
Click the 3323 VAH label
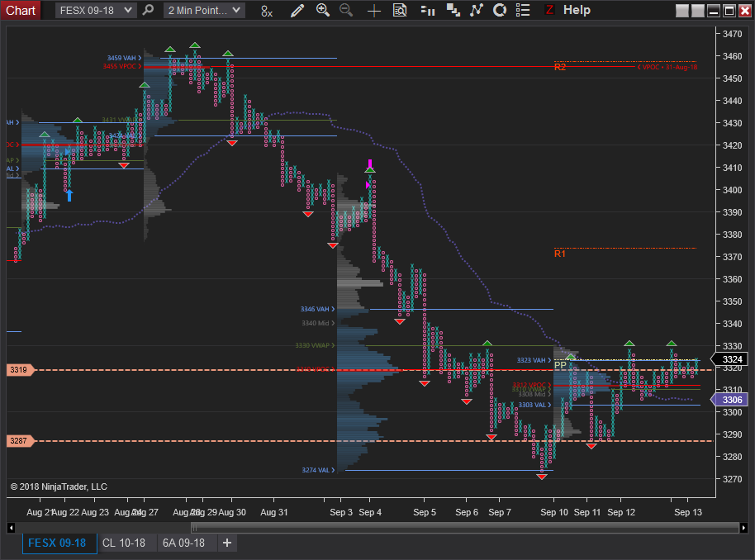pyautogui.click(x=534, y=360)
